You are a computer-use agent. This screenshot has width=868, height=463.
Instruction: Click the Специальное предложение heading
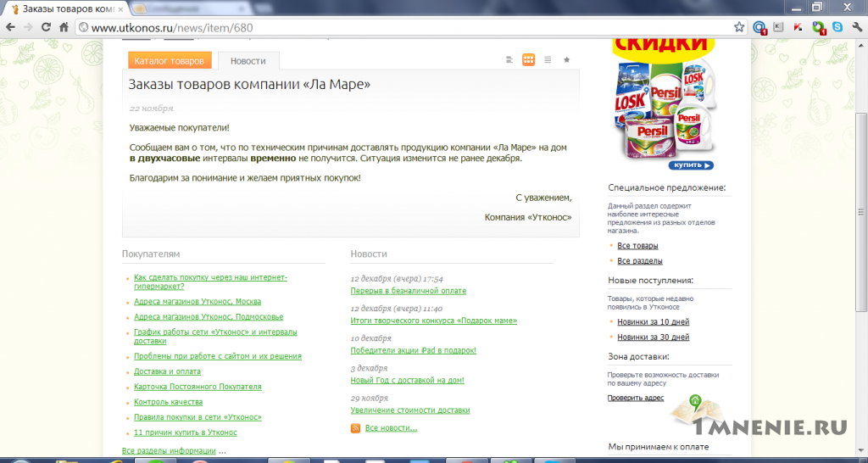click(x=666, y=187)
